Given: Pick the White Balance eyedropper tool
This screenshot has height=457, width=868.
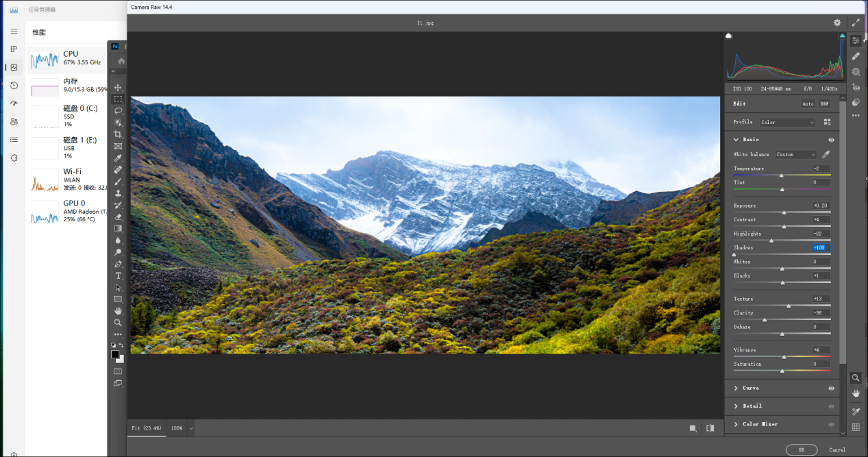Looking at the screenshot, I should 826,155.
